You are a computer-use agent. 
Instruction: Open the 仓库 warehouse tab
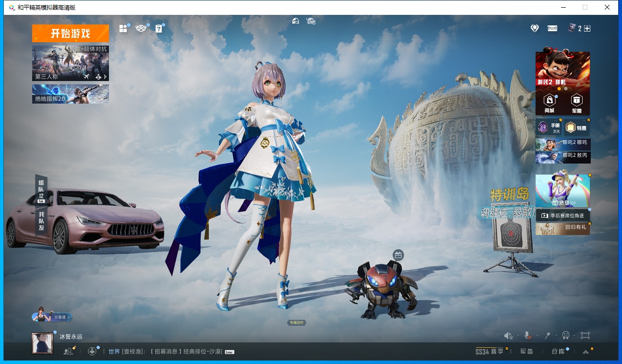[558, 352]
